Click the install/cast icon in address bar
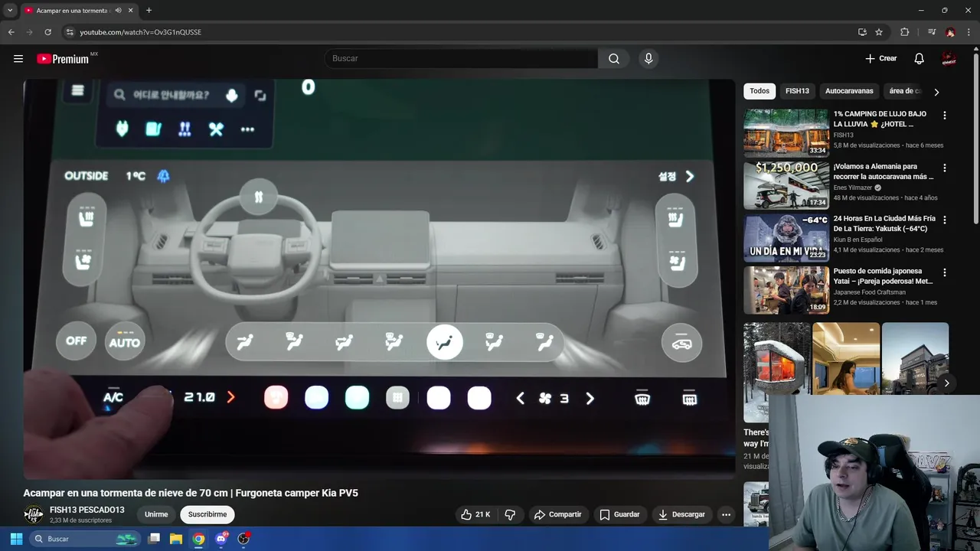The height and width of the screenshot is (551, 980). tap(862, 32)
